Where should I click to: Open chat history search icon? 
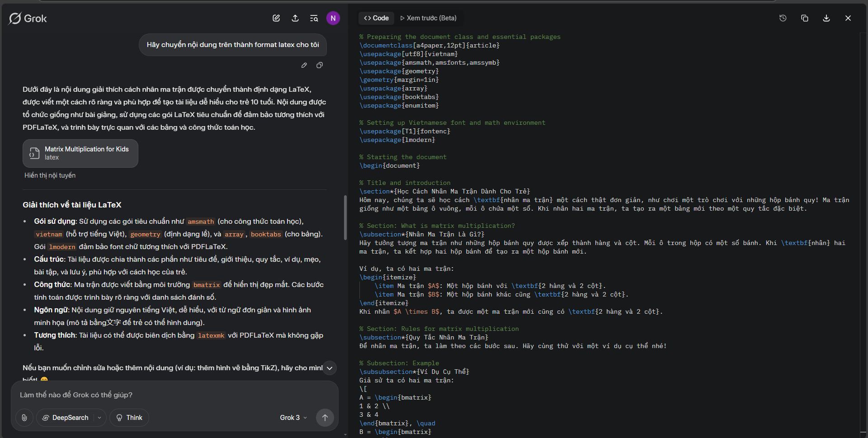[x=314, y=18]
